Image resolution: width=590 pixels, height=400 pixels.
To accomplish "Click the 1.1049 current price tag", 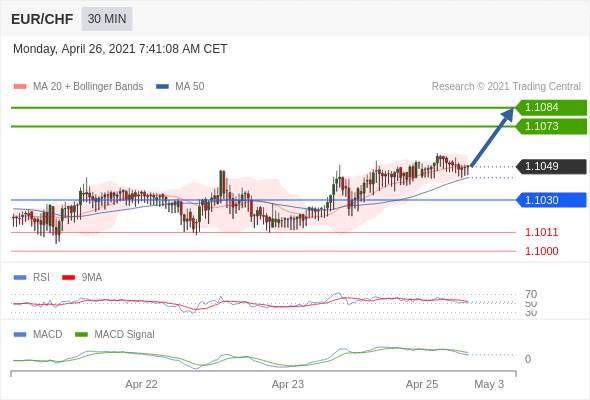I will point(551,166).
